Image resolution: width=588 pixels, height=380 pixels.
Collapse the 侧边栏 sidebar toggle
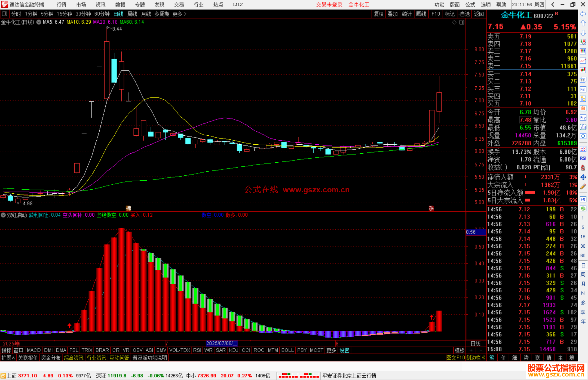click(x=476, y=358)
